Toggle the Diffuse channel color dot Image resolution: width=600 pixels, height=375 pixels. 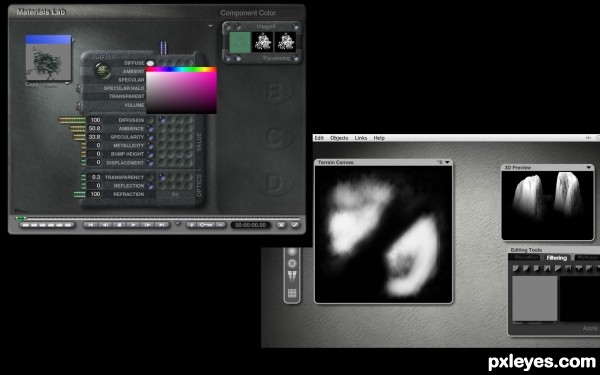click(150, 63)
